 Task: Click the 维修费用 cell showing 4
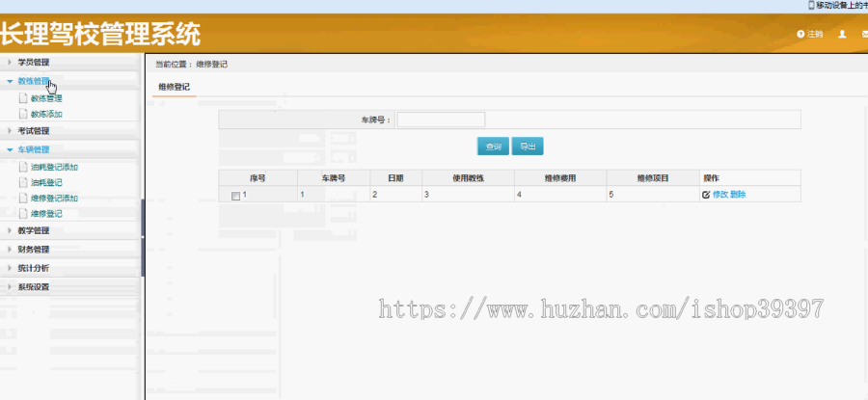pos(560,194)
